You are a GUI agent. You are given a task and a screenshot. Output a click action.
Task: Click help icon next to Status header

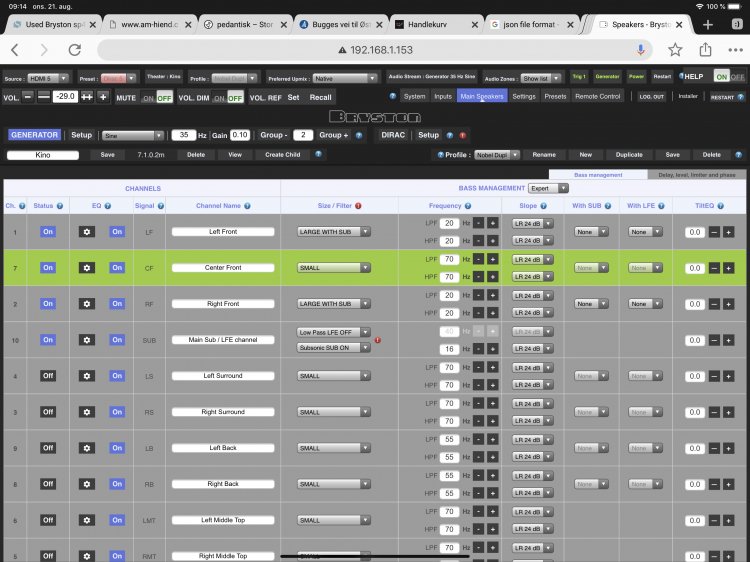[60, 206]
